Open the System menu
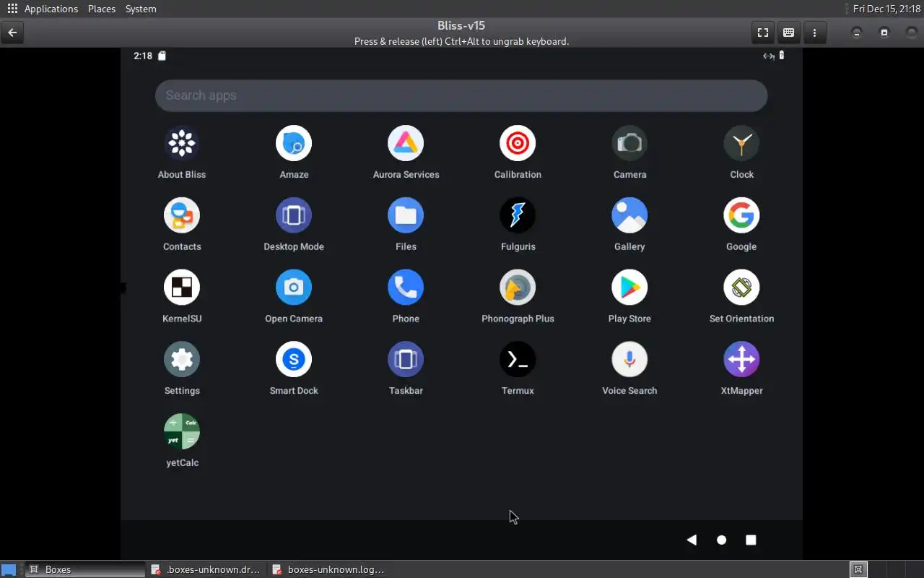 tap(141, 9)
